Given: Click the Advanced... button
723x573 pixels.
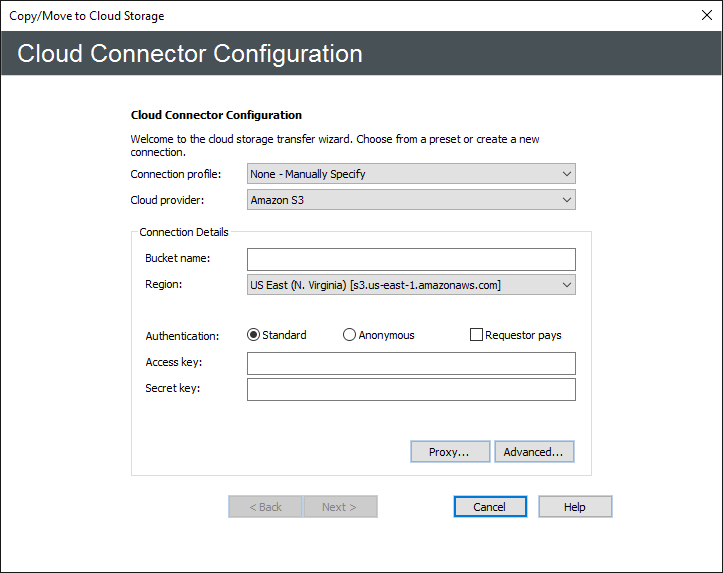Looking at the screenshot, I should [533, 452].
